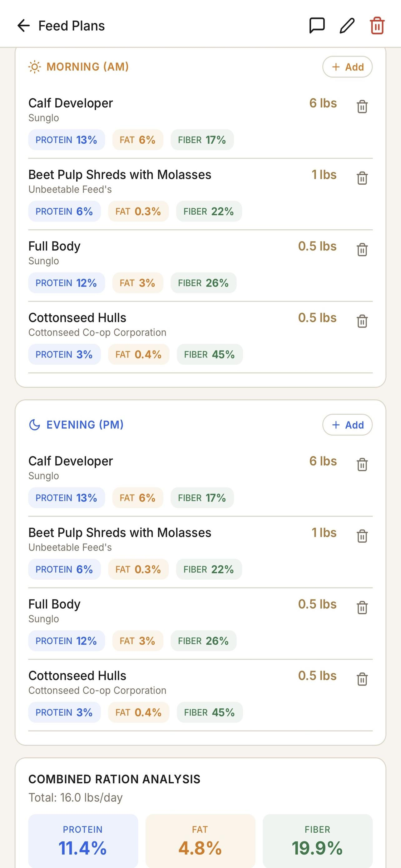401x868 pixels.
Task: Go back using the arrow beside Feed Plans
Action: click(x=23, y=26)
